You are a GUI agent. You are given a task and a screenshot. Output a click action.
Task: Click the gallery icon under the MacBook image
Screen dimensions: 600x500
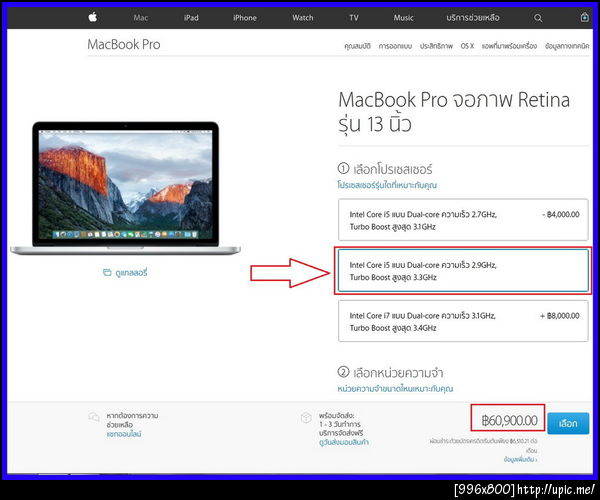[107, 272]
